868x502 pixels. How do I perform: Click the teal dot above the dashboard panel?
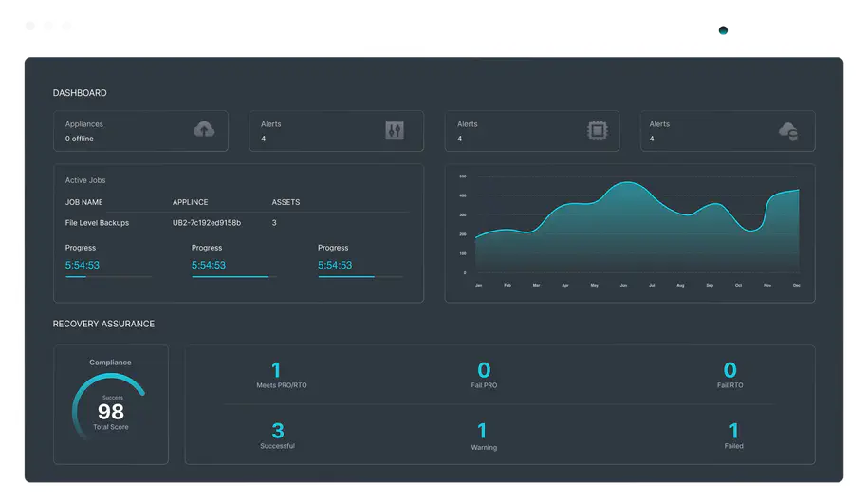click(723, 30)
